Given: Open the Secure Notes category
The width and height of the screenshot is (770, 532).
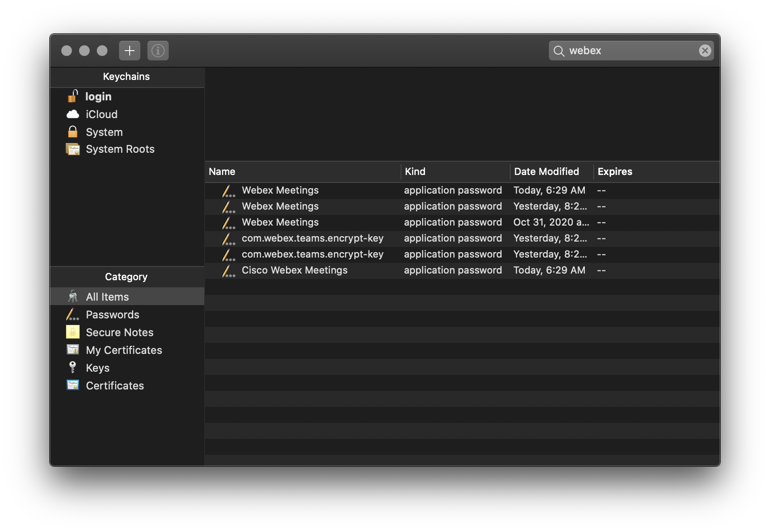Looking at the screenshot, I should coord(120,332).
